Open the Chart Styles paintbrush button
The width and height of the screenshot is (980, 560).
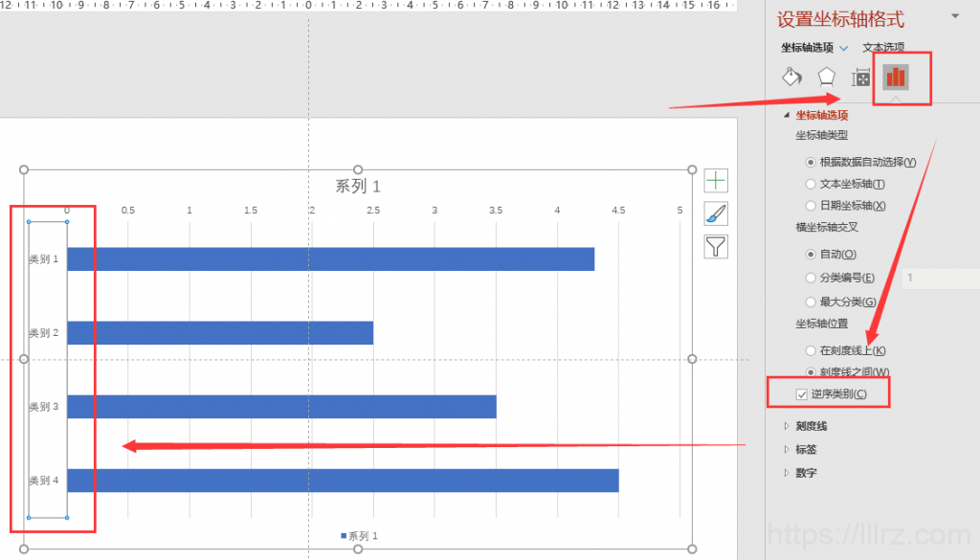[x=716, y=213]
